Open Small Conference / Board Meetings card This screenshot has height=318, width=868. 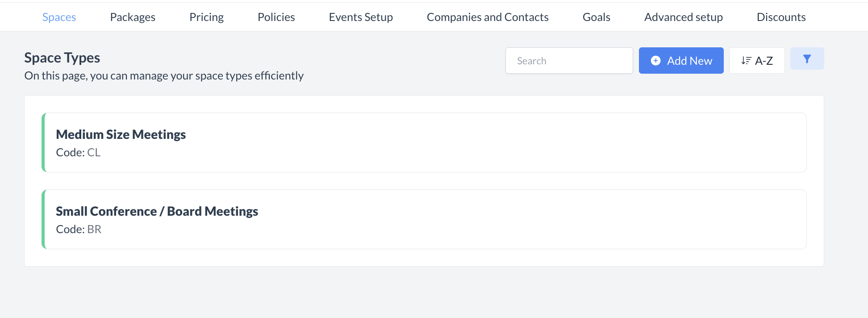pos(157,211)
